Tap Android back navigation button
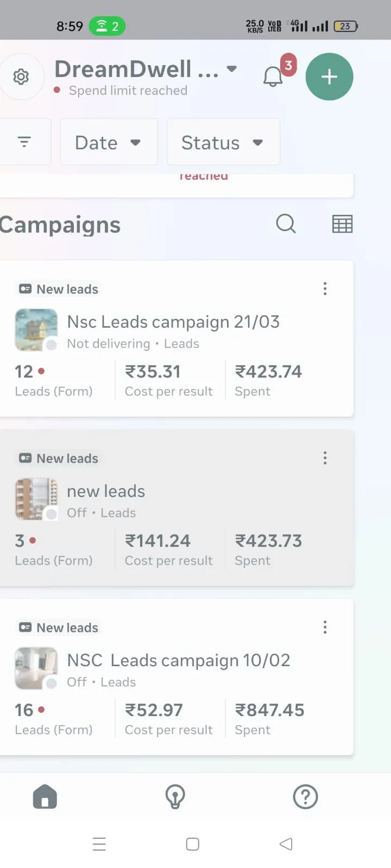391x868 pixels. coord(286,844)
